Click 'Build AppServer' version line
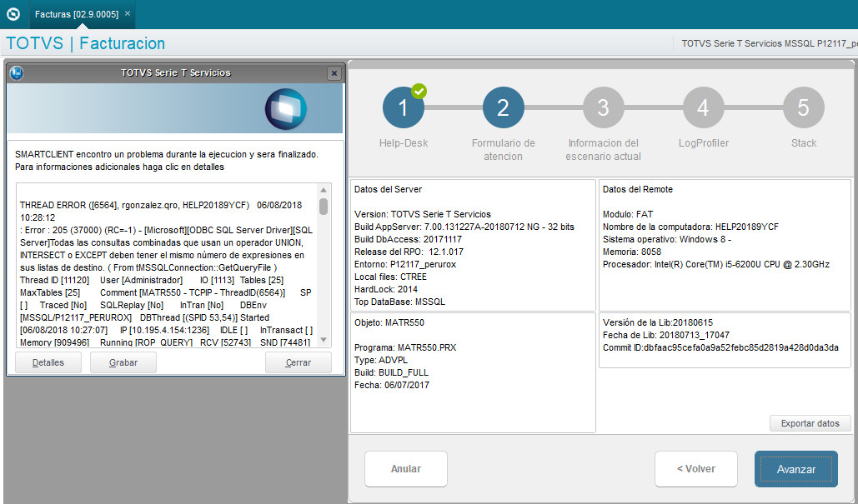This screenshot has width=858, height=504. [464, 227]
